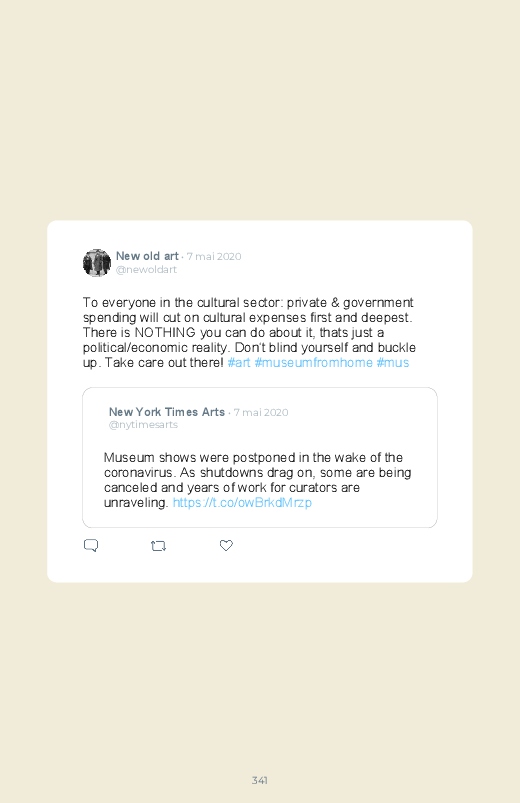
Task: Click New York Times Arts name
Action: click(167, 412)
